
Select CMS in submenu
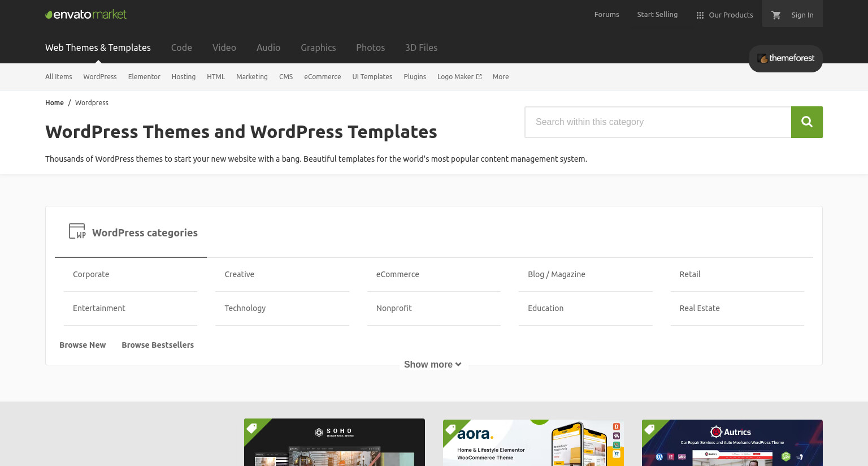pyautogui.click(x=286, y=77)
